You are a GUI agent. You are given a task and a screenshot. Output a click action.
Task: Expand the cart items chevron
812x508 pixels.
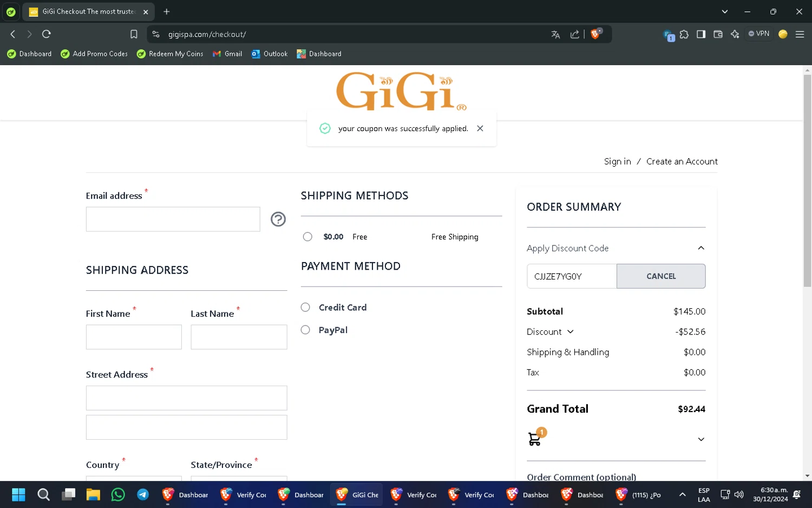[x=701, y=439]
